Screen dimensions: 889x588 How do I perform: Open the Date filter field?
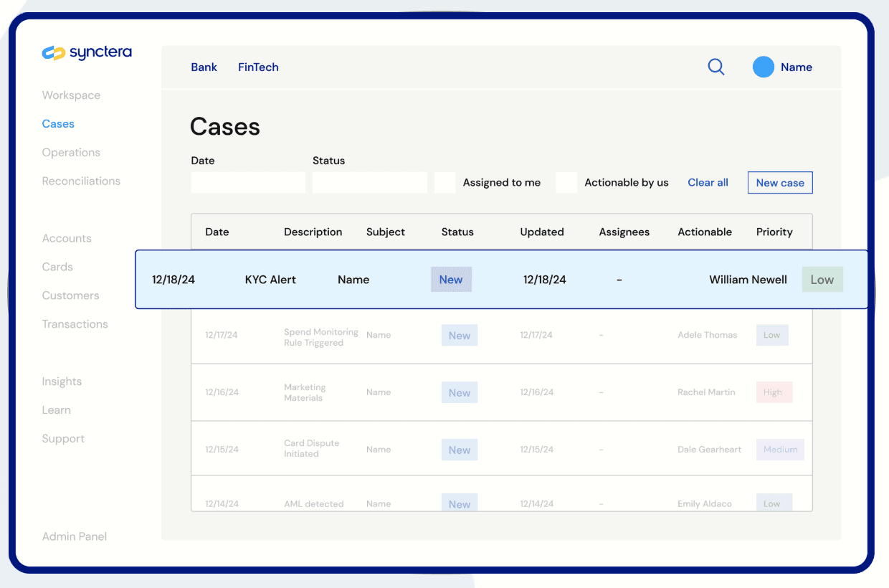(x=248, y=183)
